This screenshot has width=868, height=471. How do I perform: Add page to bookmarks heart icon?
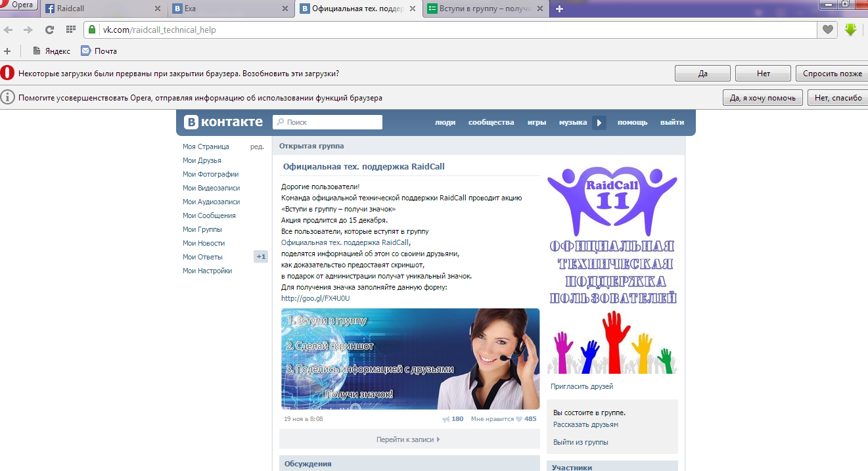click(x=827, y=30)
